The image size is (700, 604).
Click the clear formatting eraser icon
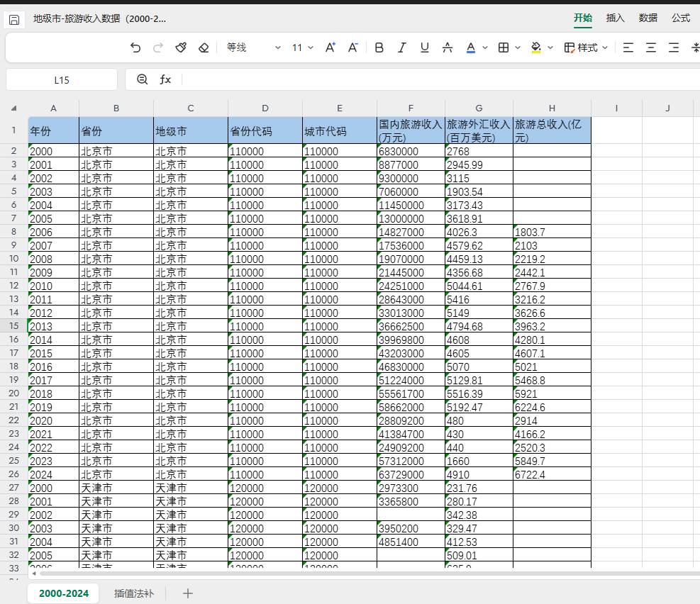point(204,47)
